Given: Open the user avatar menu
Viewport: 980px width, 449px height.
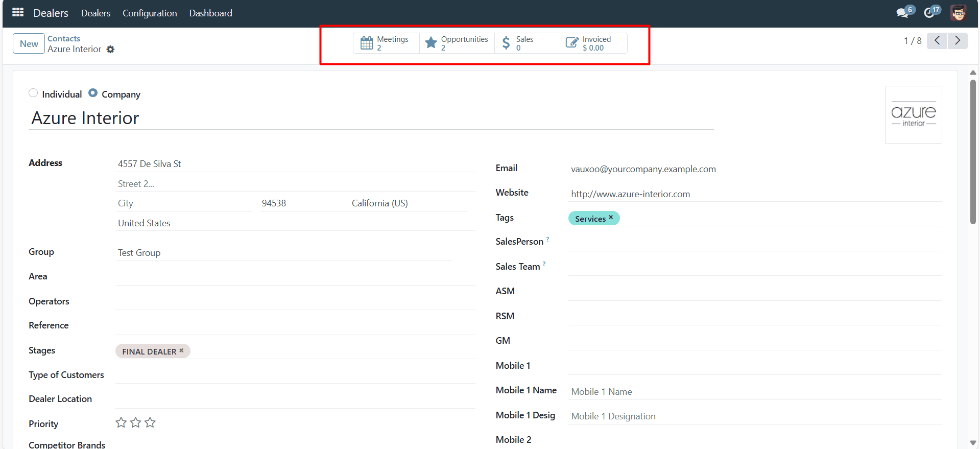Looking at the screenshot, I should [959, 12].
